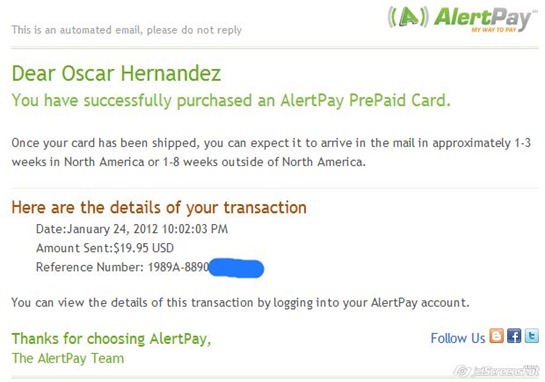This screenshot has height=382, width=545.
Task: Click the Follow Us text
Action: 458,338
